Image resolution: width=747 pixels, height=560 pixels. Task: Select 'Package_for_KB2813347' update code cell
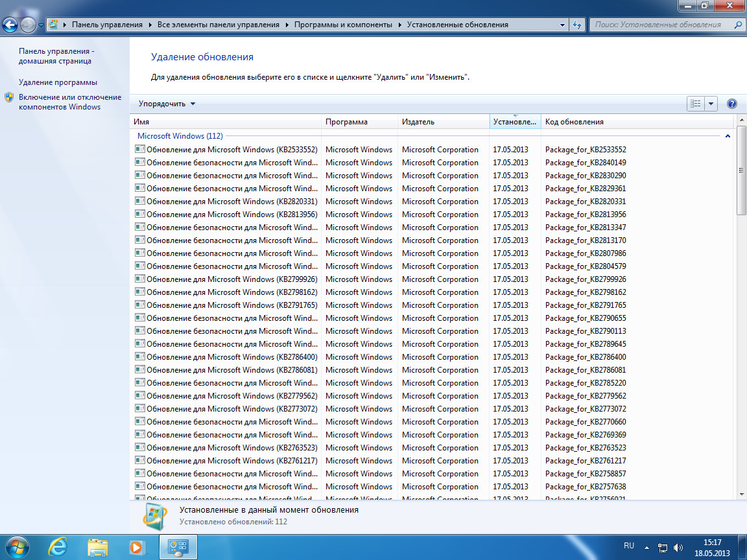586,227
